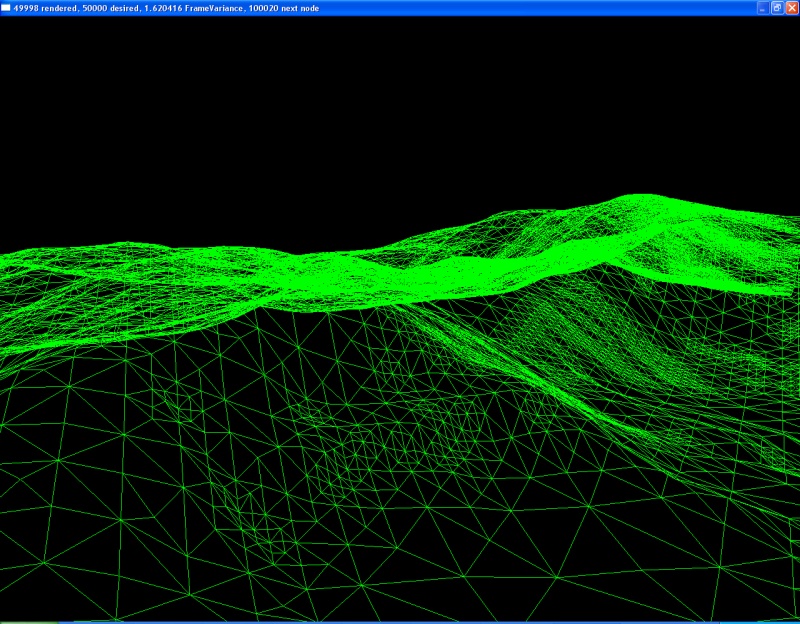Click the application icon in the title bar
Viewport: 800px width, 624px height.
click(6, 7)
